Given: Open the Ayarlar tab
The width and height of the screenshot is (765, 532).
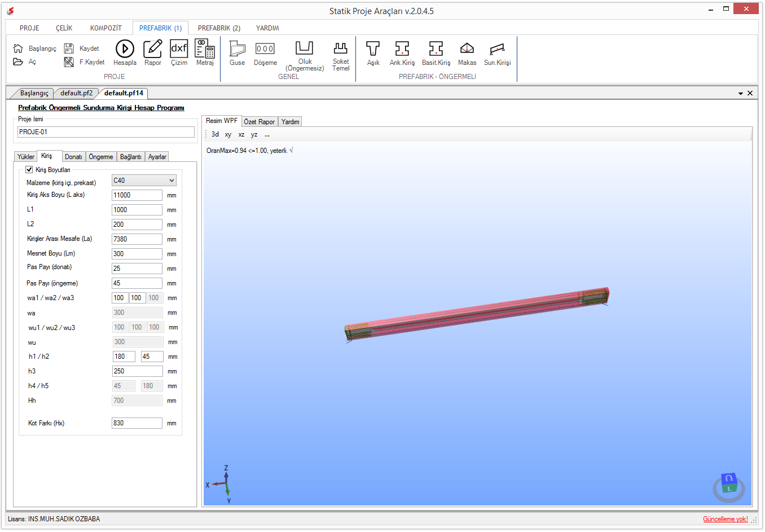Looking at the screenshot, I should point(157,157).
